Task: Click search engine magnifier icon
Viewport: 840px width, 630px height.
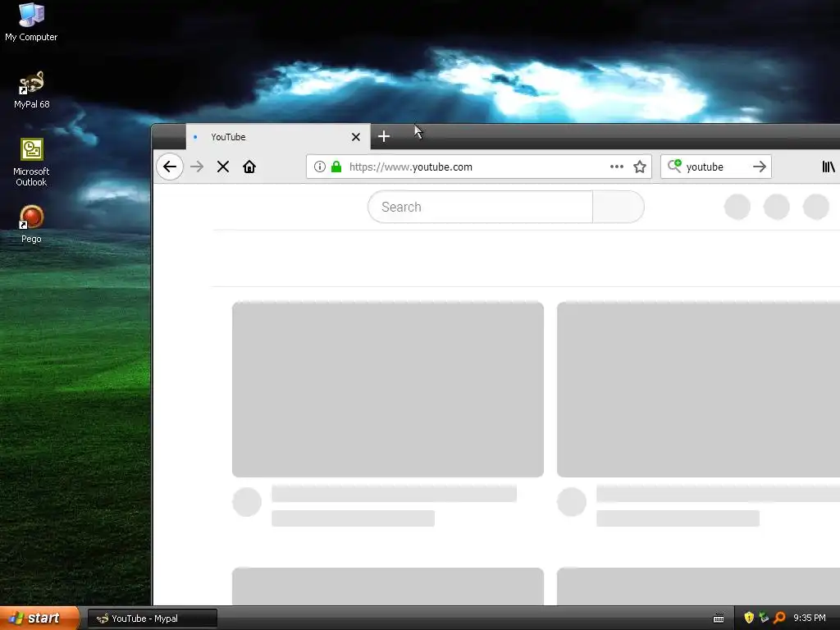Action: click(x=674, y=166)
